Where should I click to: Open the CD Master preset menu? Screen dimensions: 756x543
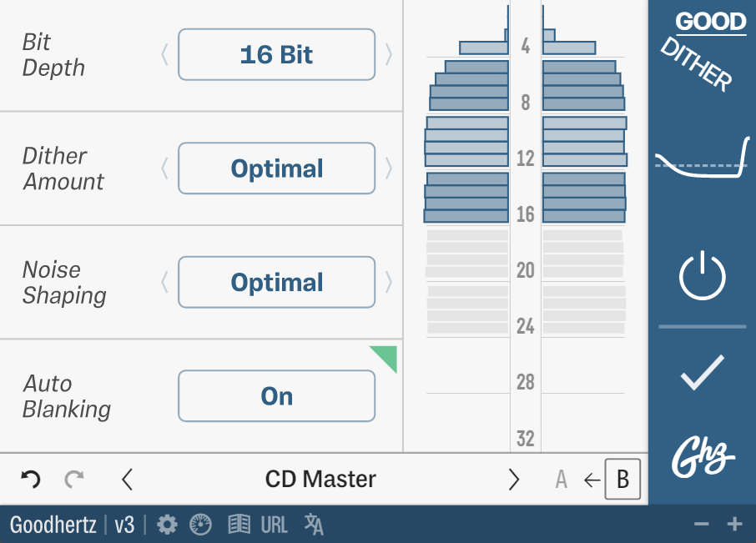[320, 480]
